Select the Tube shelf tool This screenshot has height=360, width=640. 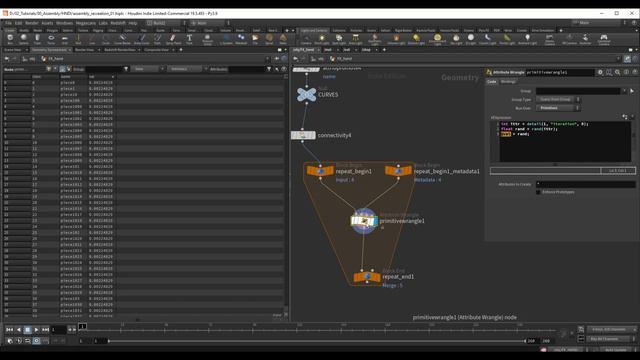coord(38,39)
